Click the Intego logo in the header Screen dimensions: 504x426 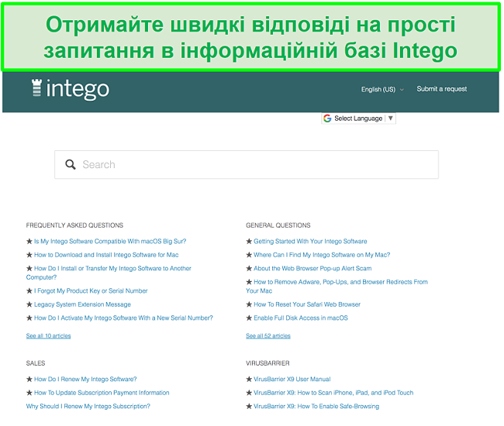pos(71,89)
